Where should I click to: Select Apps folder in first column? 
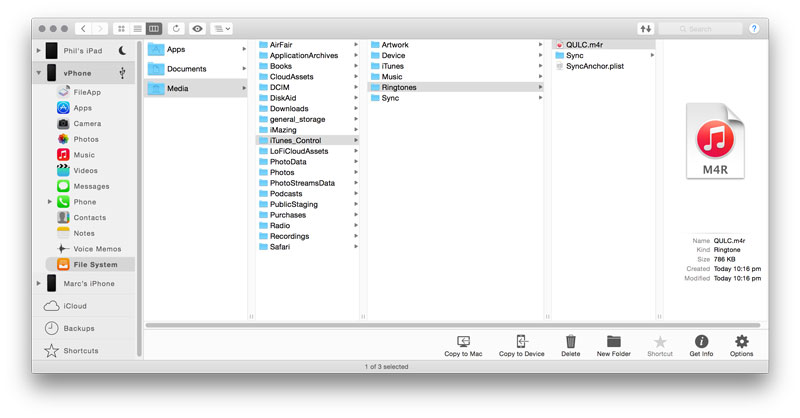pos(196,50)
